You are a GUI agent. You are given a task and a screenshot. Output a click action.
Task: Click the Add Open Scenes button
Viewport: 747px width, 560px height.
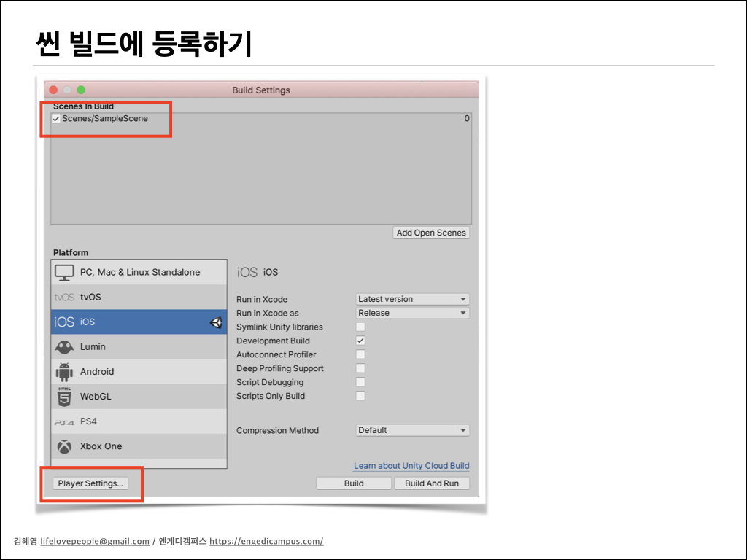[x=431, y=233]
